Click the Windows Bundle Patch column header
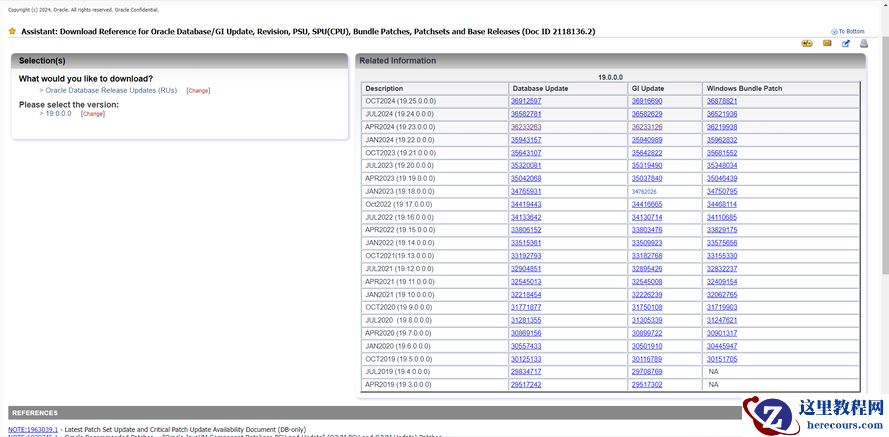 pyautogui.click(x=781, y=88)
